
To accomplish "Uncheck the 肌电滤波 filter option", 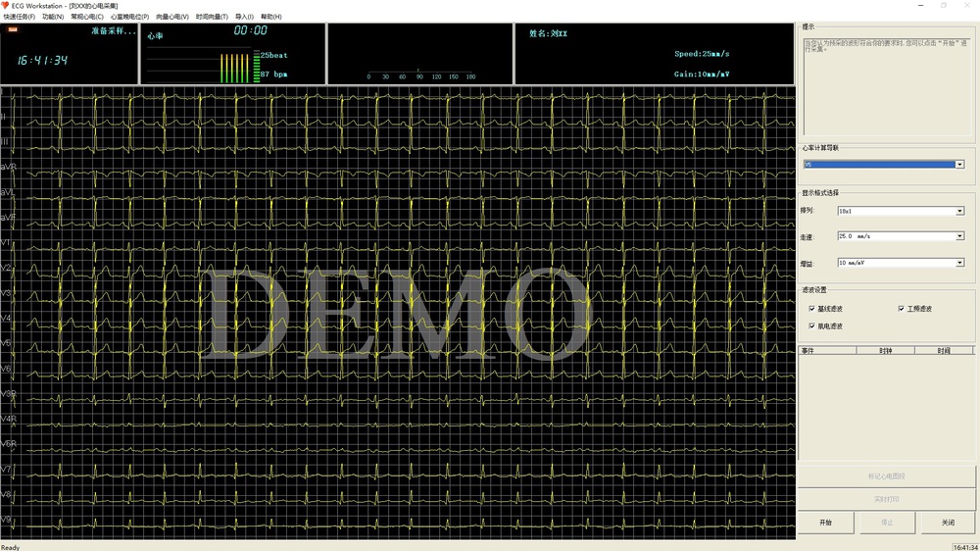I will (x=811, y=326).
